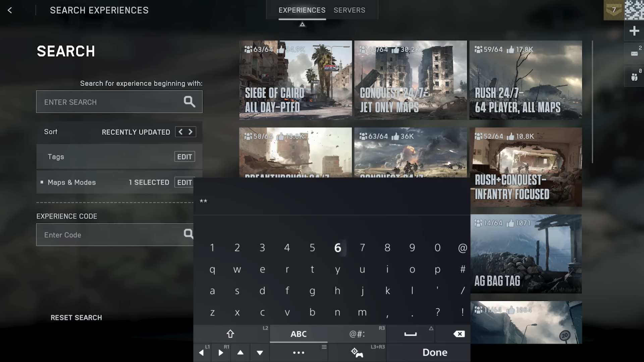
Task: Click the search magnifier in Enter Search field
Action: pyautogui.click(x=189, y=102)
